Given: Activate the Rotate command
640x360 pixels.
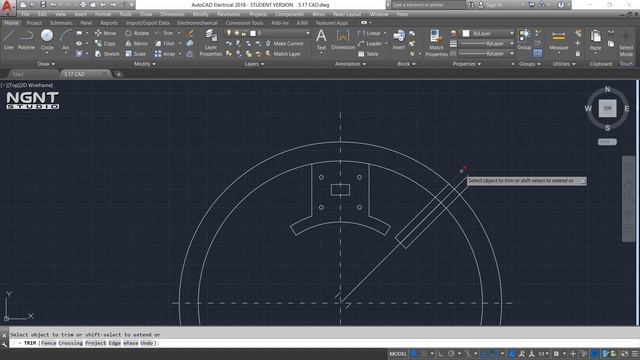Looking at the screenshot, I should point(137,33).
